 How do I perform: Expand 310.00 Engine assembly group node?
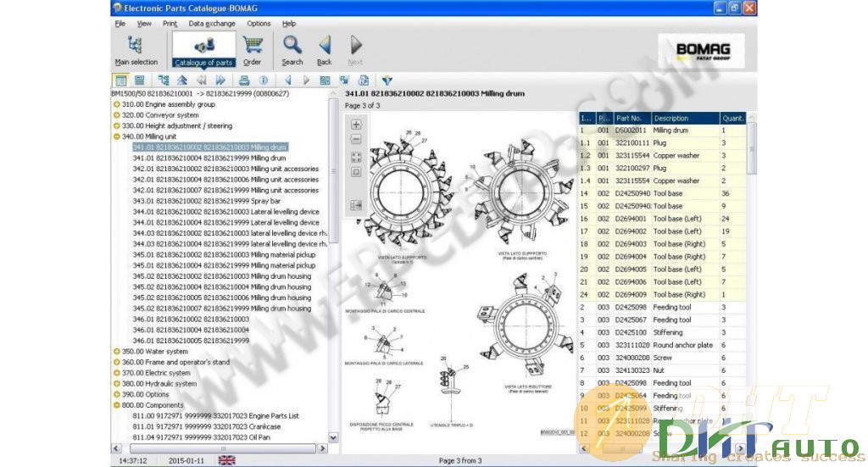tap(117, 104)
